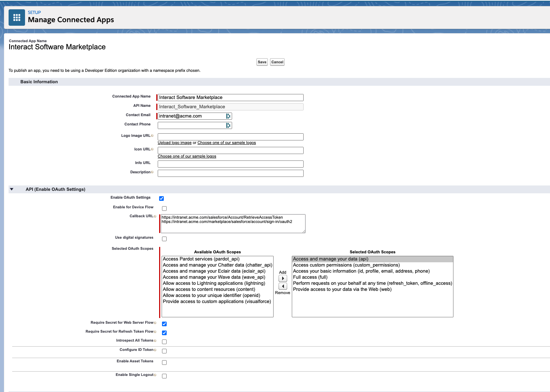Click the Save button
This screenshot has height=392, width=550.
[x=262, y=62]
